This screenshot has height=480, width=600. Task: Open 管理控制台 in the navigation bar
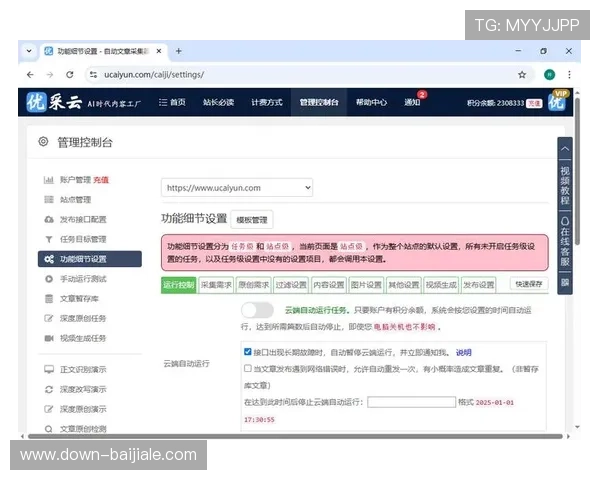[319, 102]
